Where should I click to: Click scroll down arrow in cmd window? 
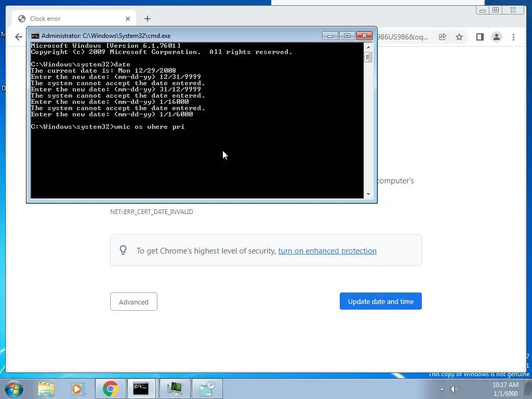tap(368, 194)
